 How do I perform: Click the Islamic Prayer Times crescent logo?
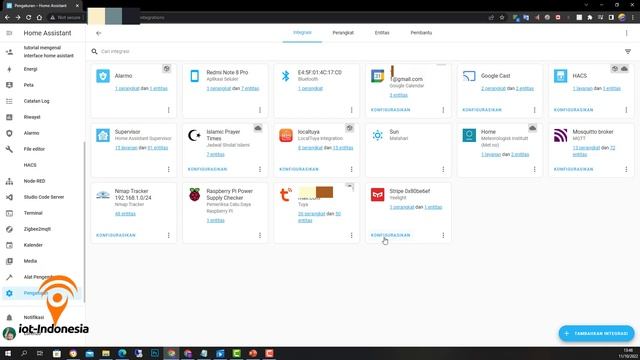point(194,135)
